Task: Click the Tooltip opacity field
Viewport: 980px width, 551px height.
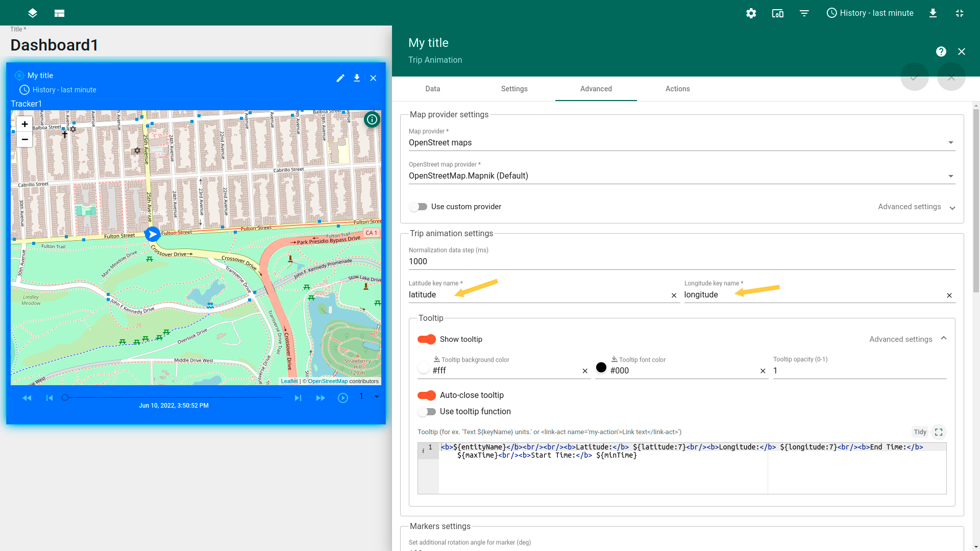Action: (x=860, y=371)
